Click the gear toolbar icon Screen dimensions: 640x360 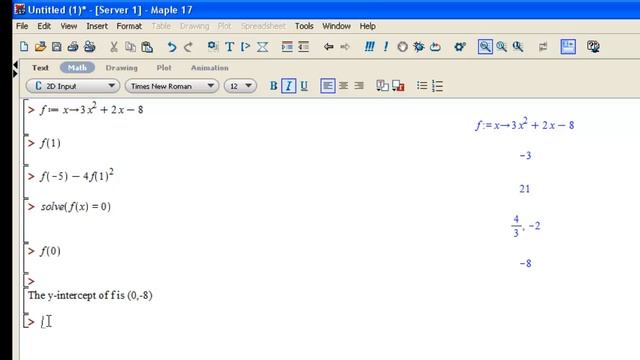click(x=460, y=47)
